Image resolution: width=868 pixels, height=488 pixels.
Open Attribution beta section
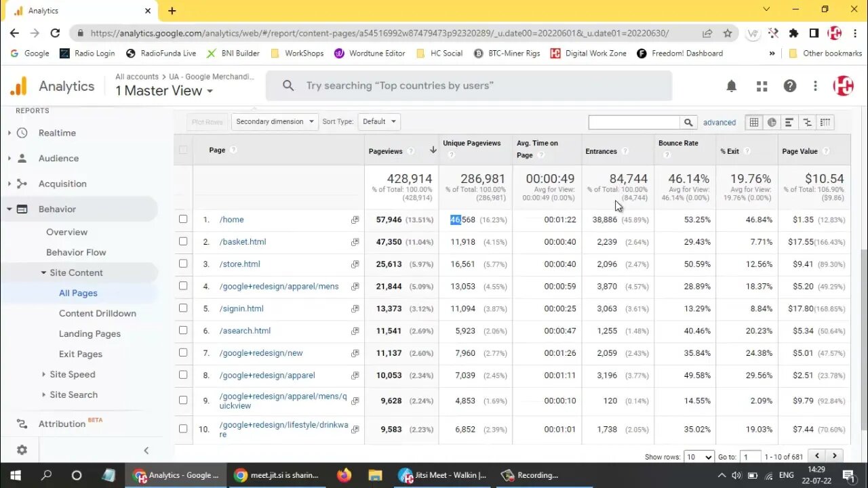point(62,424)
